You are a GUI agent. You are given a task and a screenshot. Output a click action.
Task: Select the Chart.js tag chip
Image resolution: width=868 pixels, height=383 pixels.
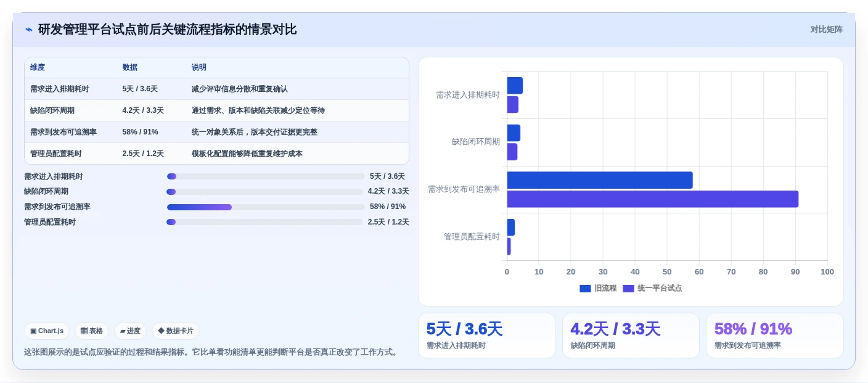click(x=47, y=331)
